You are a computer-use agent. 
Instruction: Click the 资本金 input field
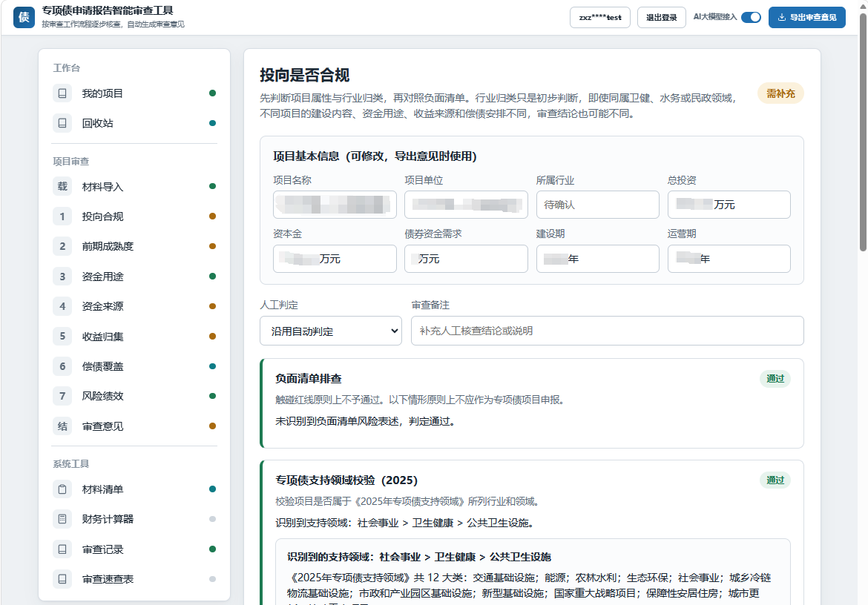click(335, 259)
